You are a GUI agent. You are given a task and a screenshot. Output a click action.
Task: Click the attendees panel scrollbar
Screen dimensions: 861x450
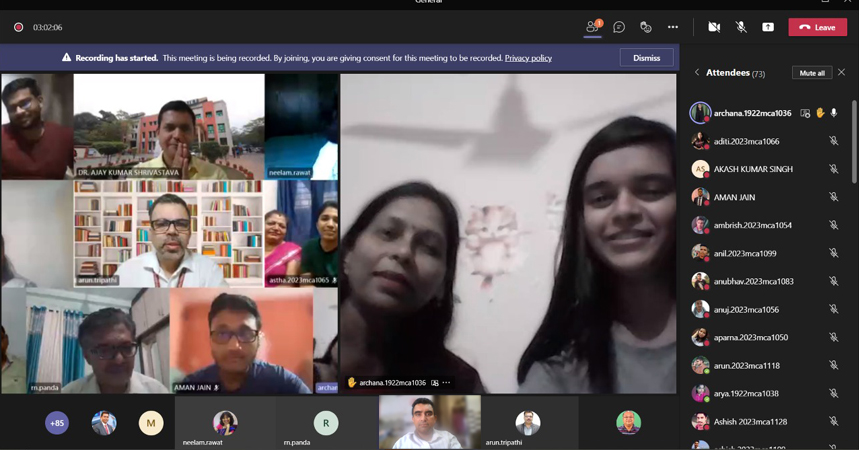coord(854,140)
